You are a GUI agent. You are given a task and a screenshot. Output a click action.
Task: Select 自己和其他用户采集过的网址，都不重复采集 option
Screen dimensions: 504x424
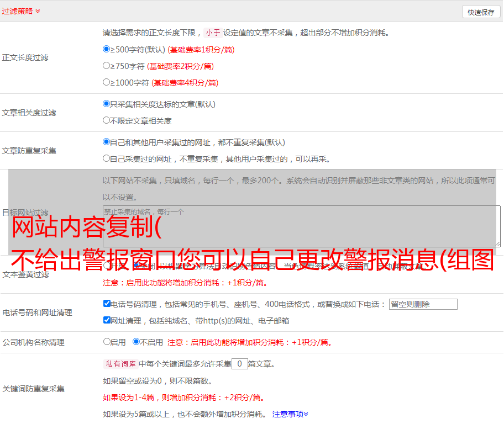tap(106, 142)
